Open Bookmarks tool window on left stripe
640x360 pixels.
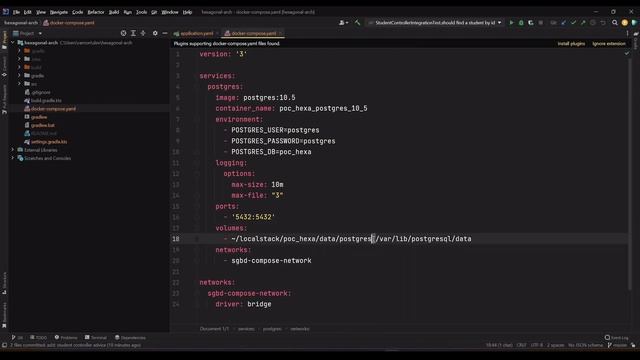point(4,315)
